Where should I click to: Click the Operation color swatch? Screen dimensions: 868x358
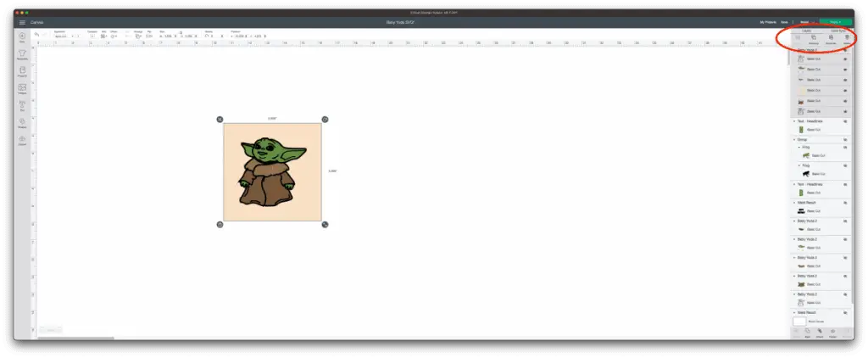(79, 36)
